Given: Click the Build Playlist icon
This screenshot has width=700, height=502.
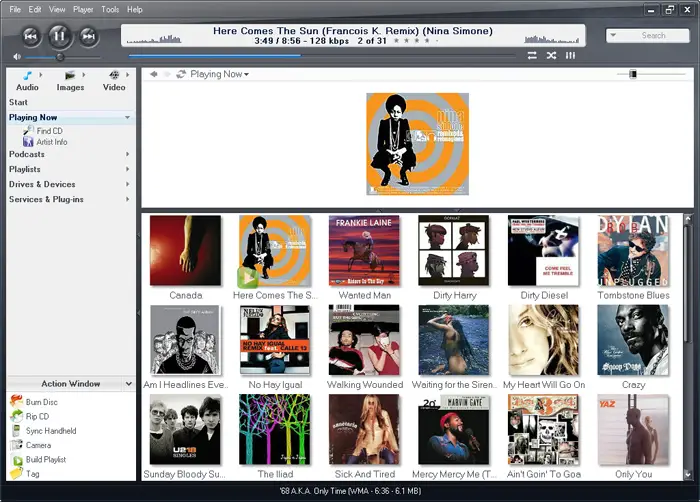Looking at the screenshot, I should pos(17,460).
